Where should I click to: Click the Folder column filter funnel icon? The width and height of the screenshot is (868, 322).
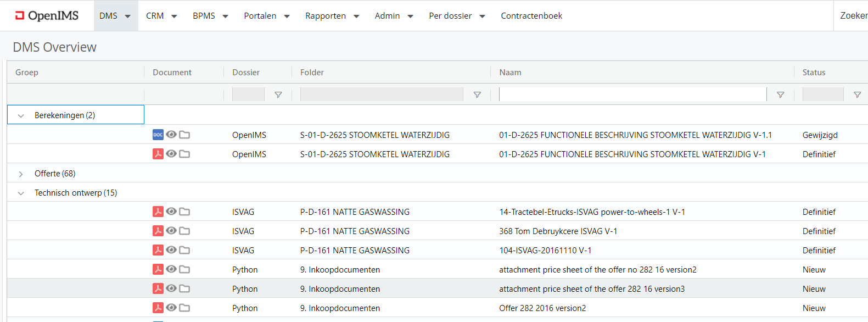coord(477,95)
